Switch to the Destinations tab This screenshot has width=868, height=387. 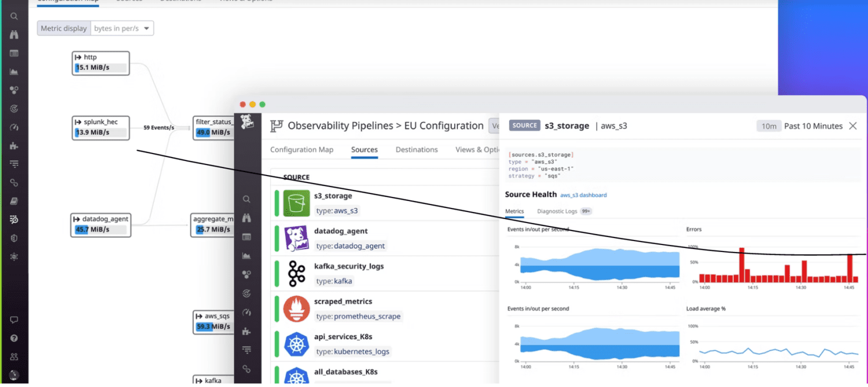coord(416,149)
